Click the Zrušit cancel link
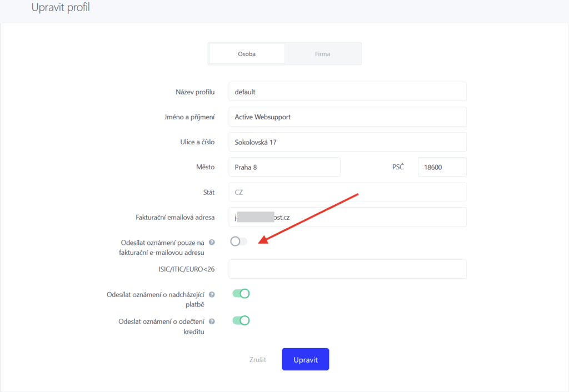 258,360
